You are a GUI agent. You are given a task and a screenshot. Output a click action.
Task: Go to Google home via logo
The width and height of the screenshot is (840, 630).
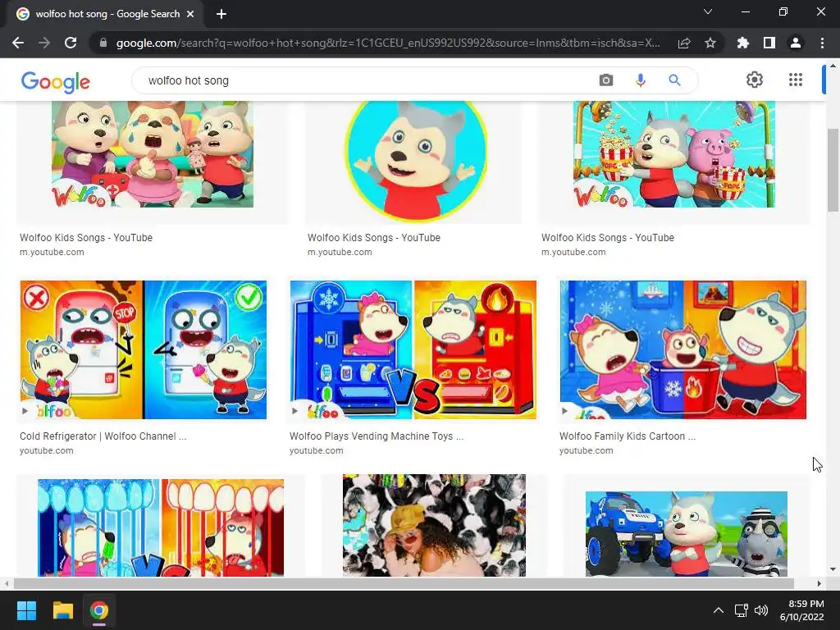point(55,81)
